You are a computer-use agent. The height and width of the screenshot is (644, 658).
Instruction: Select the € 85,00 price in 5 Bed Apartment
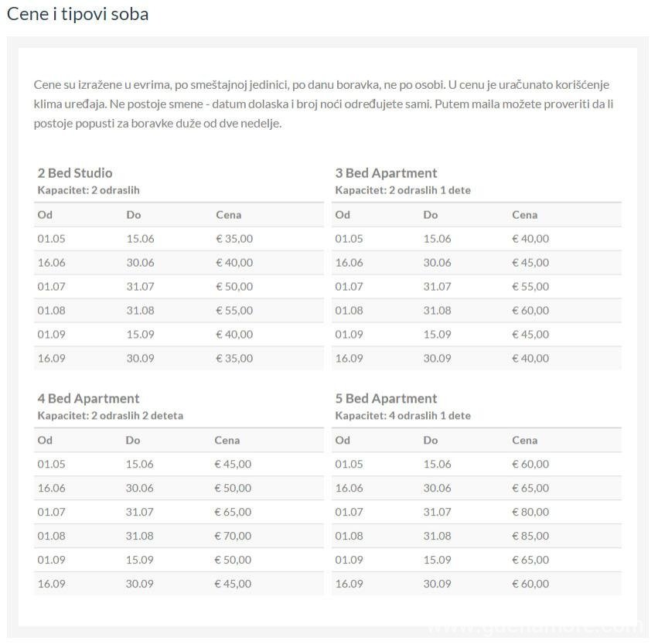coord(530,536)
